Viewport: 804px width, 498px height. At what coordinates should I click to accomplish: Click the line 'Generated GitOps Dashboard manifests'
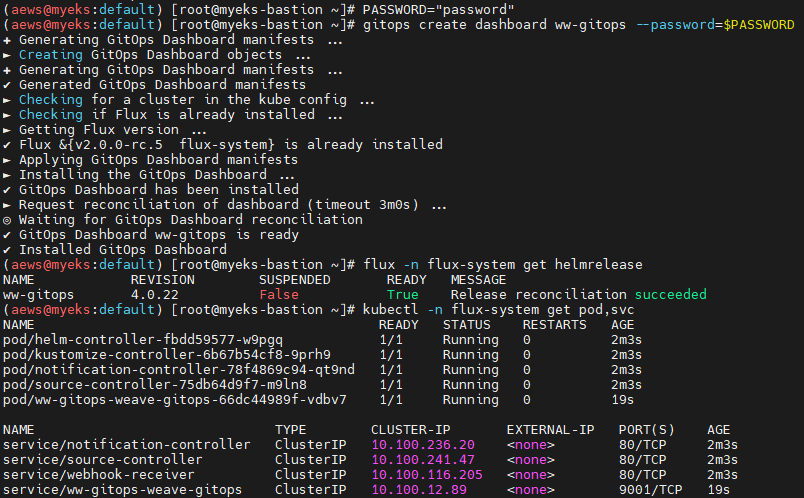[162, 85]
